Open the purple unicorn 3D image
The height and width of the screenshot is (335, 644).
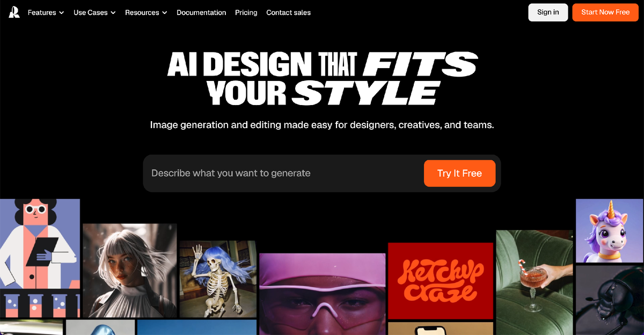pos(610,230)
